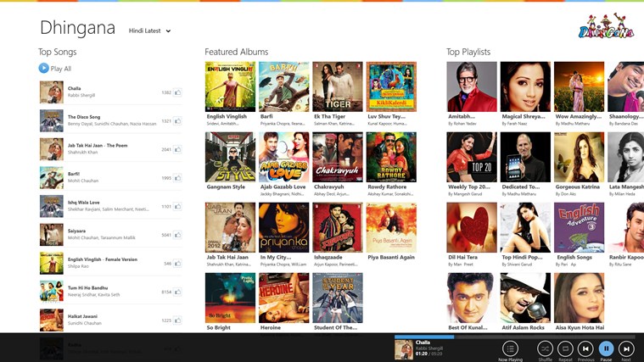Play The Disco Song from the list

pyautogui.click(x=110, y=120)
